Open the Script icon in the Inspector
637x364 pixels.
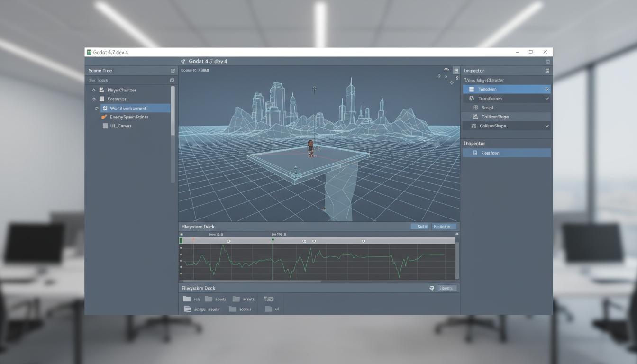(476, 108)
